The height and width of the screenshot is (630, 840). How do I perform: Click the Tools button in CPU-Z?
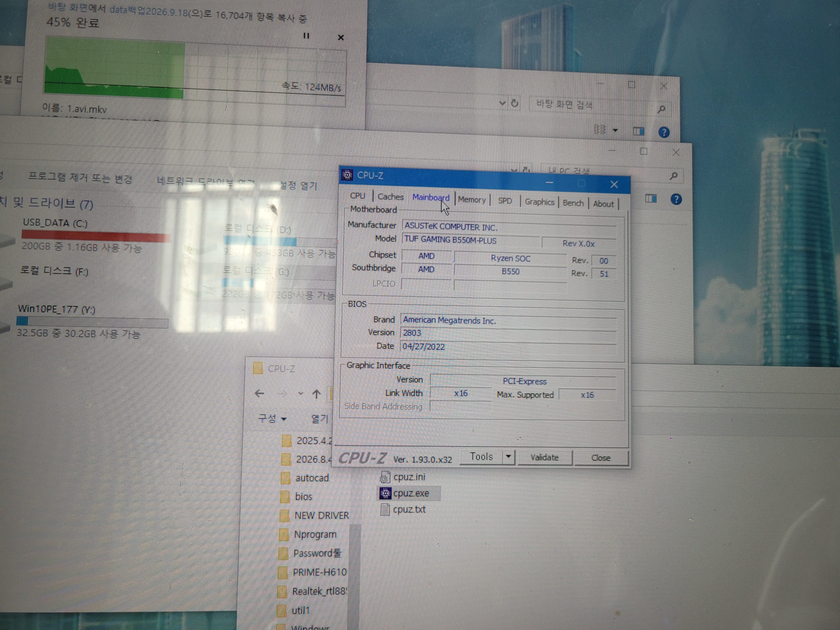(x=481, y=456)
